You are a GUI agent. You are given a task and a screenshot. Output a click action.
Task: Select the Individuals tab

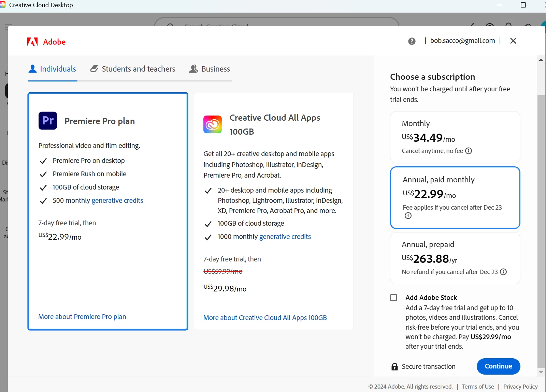[53, 69]
